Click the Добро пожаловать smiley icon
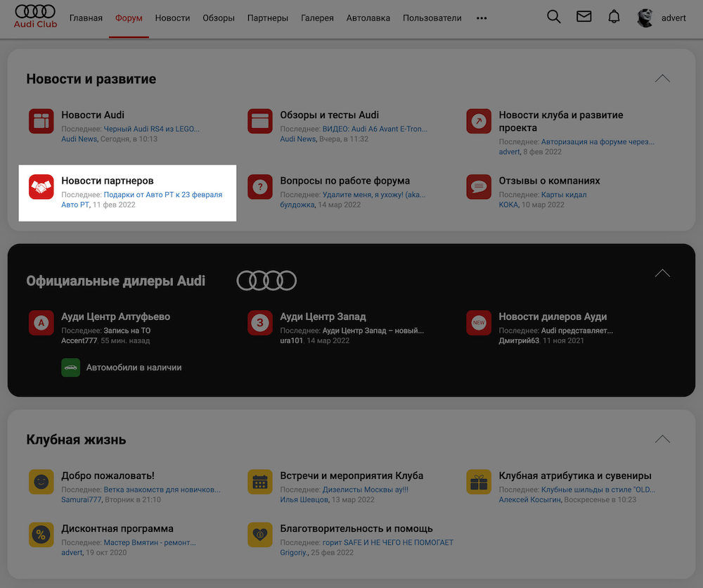This screenshot has height=588, width=703. [x=41, y=482]
